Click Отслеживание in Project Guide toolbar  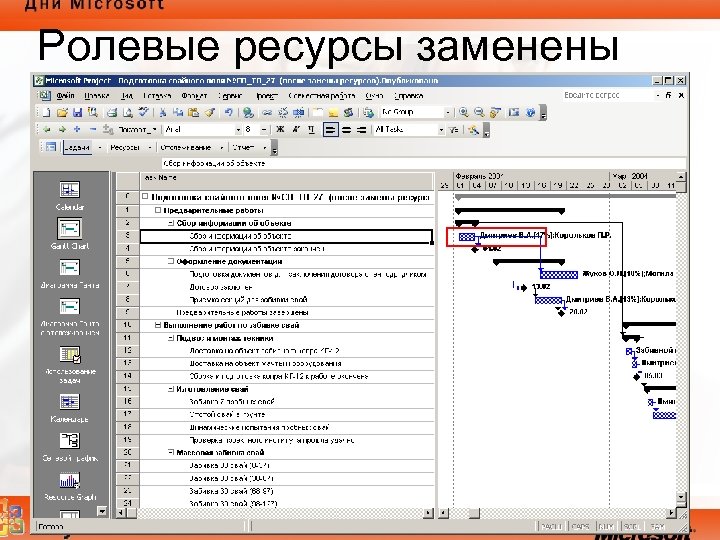coord(186,147)
